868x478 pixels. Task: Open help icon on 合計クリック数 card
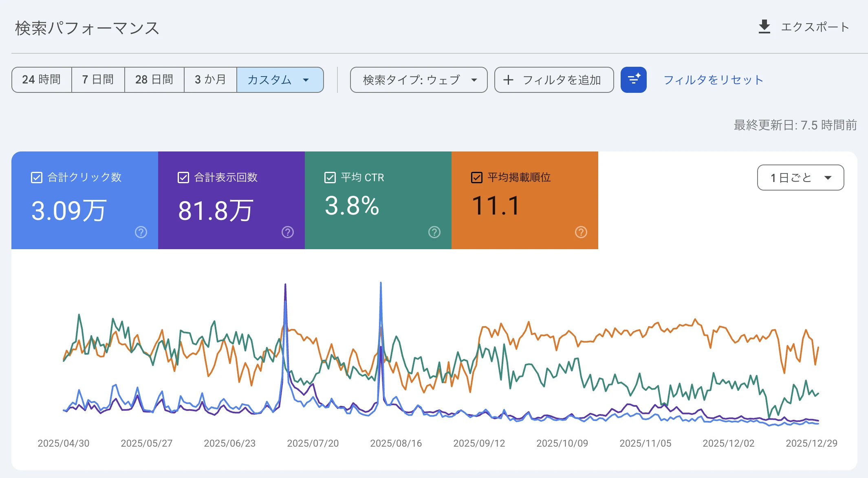click(141, 232)
